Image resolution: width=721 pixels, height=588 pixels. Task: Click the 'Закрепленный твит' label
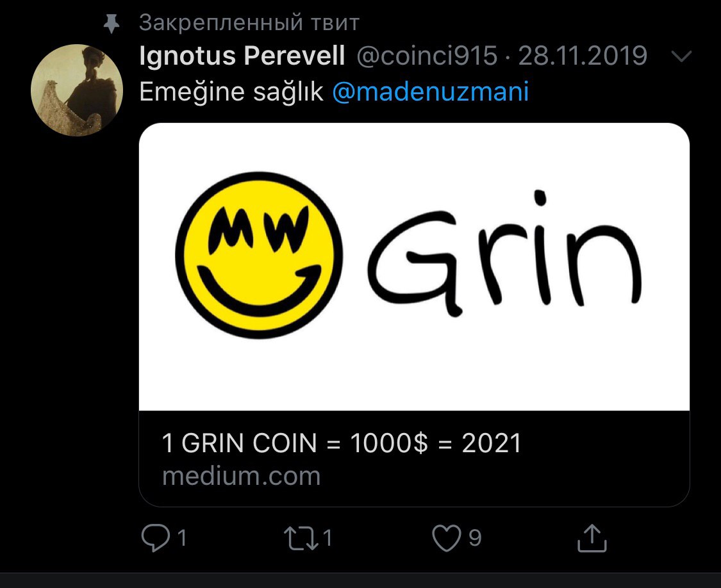tap(249, 22)
